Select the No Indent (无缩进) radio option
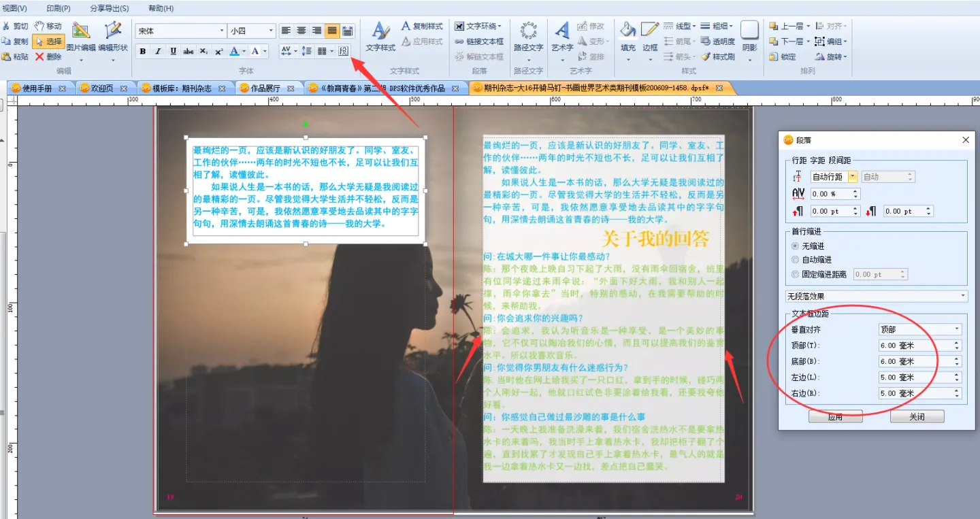Image resolution: width=980 pixels, height=519 pixels. (x=796, y=246)
